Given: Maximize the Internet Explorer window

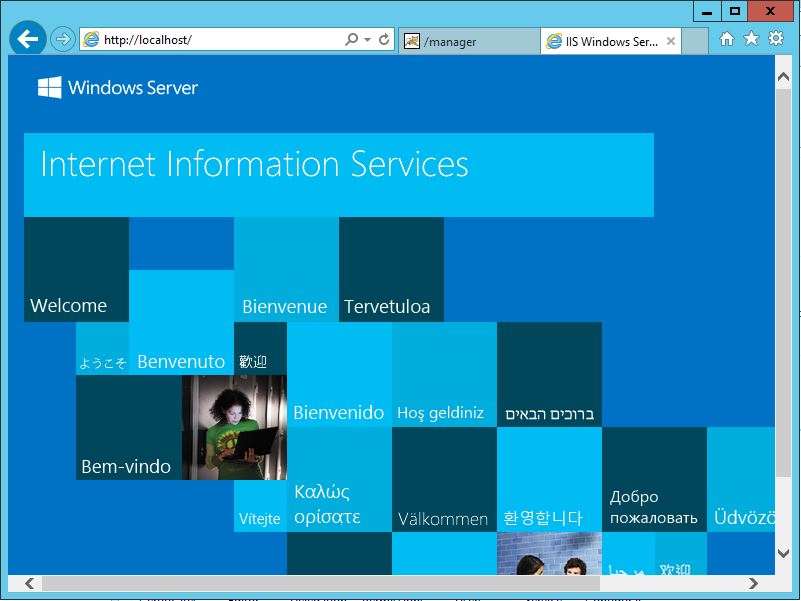Looking at the screenshot, I should [735, 11].
